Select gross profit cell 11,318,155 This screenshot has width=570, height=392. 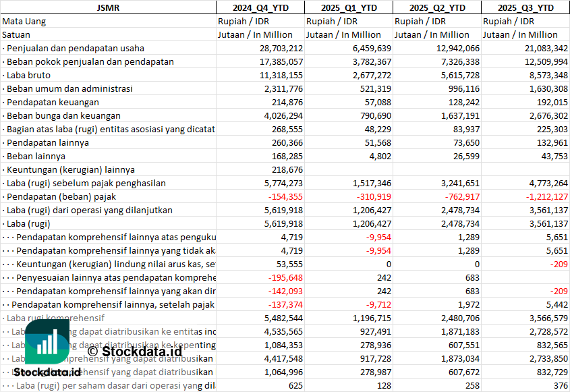[x=281, y=76]
